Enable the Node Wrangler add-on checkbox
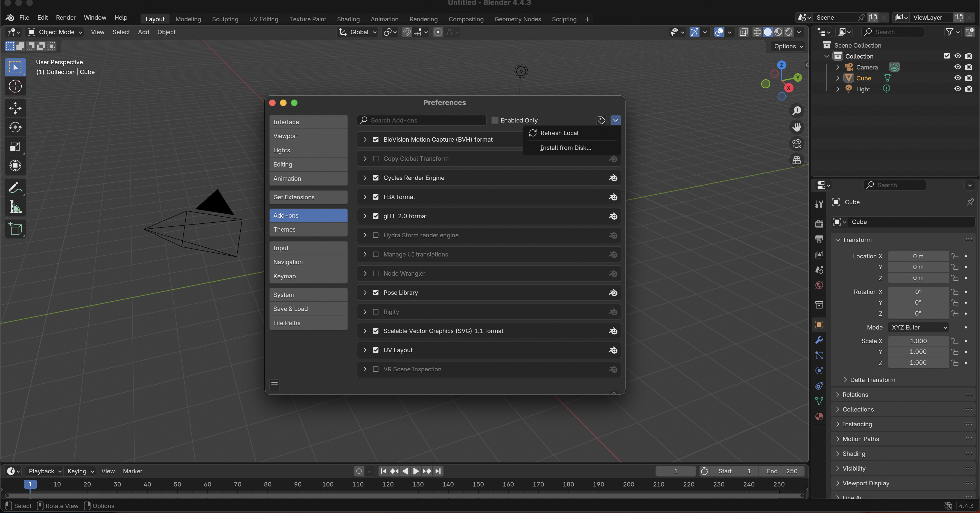The image size is (980, 513). coord(375,273)
